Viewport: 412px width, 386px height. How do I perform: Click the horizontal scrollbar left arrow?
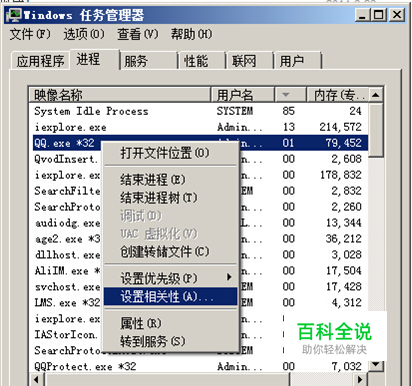click(x=37, y=379)
